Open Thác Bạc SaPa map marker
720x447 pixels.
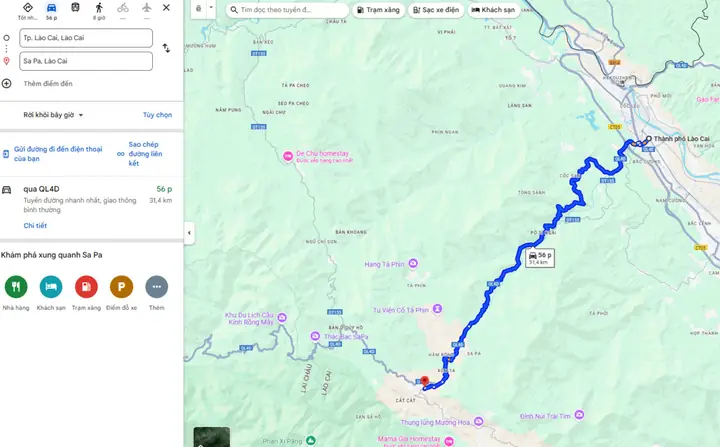point(315,336)
